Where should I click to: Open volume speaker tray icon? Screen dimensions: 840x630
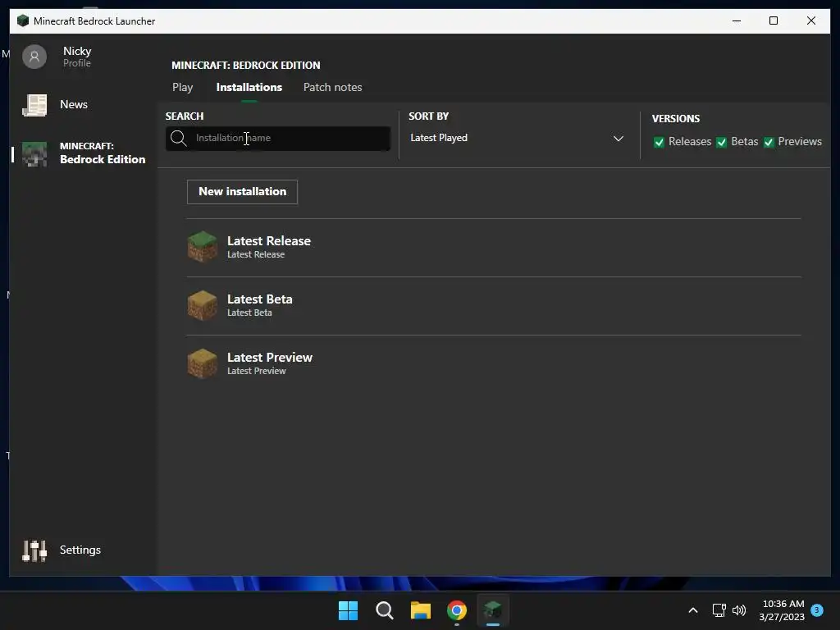(739, 610)
